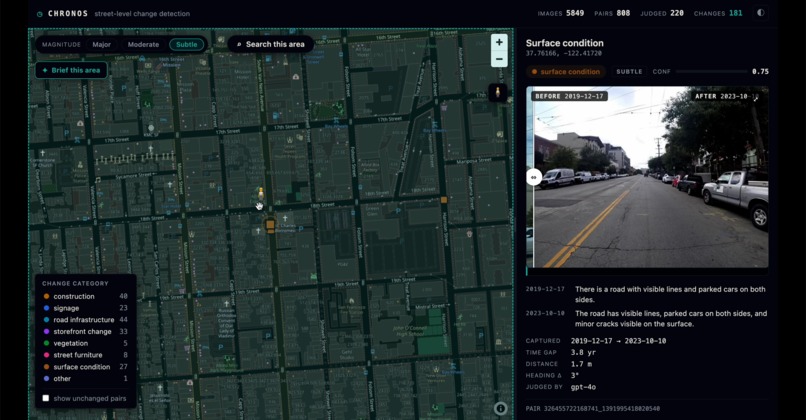The image size is (806, 420).
Task: Click the street photo comparison image
Action: coord(647,177)
